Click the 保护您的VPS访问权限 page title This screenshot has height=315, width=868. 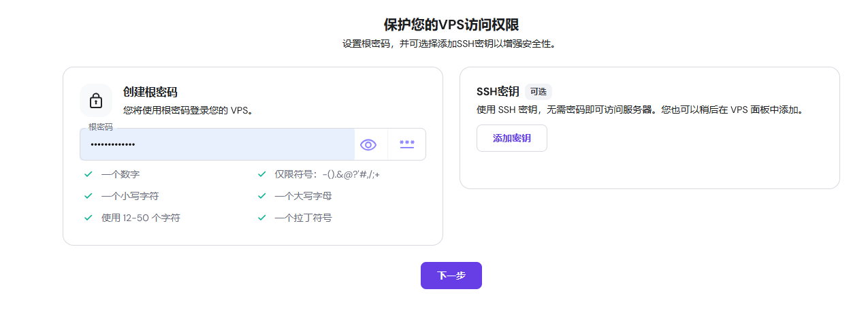tap(451, 25)
